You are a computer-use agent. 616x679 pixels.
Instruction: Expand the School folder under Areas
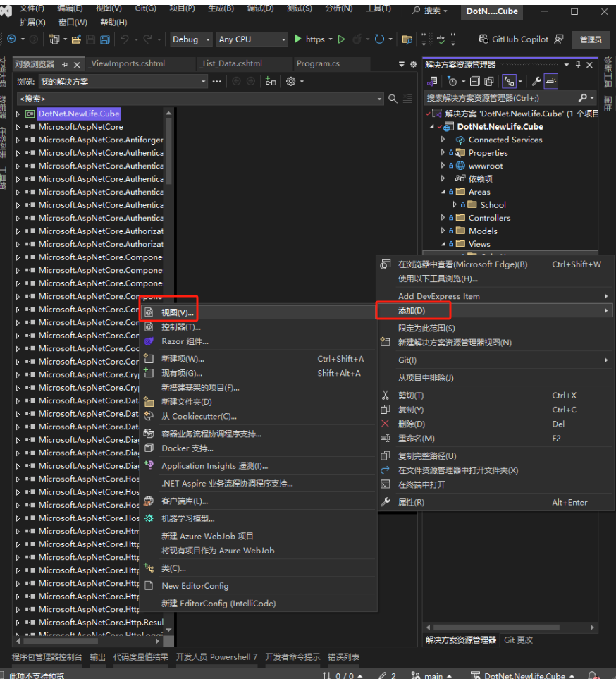pos(455,204)
